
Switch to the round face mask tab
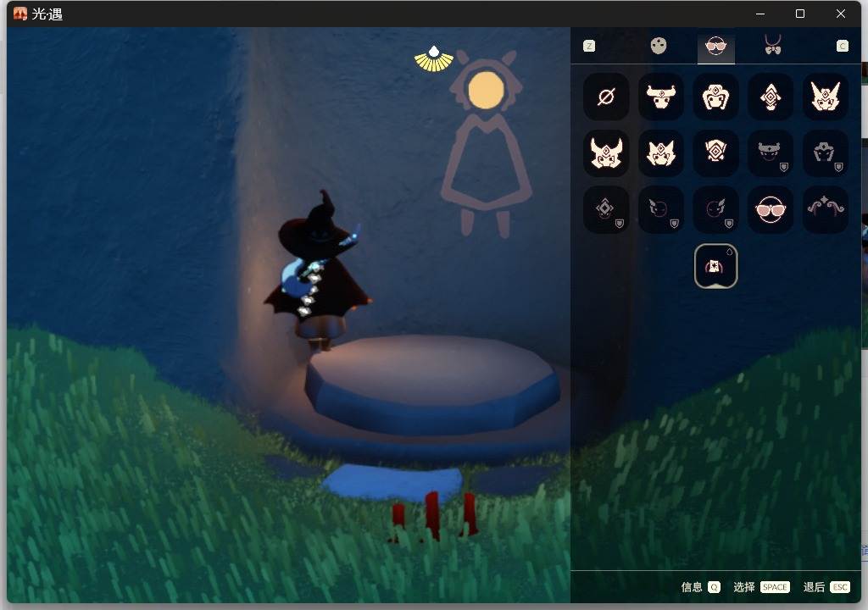(658, 46)
